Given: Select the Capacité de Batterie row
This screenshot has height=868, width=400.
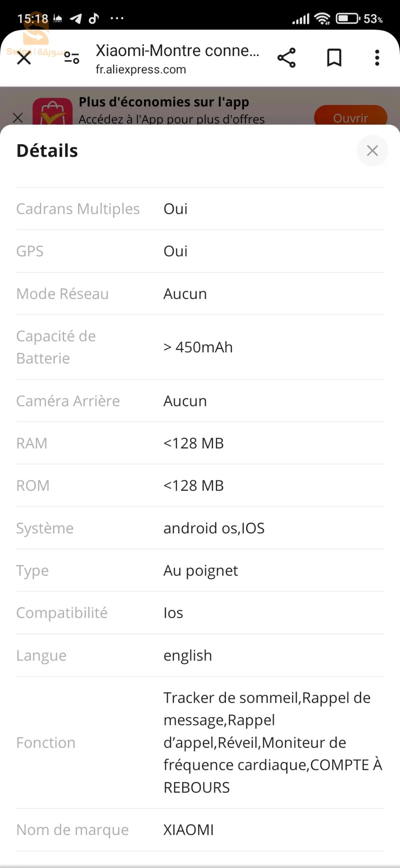Looking at the screenshot, I should point(200,347).
